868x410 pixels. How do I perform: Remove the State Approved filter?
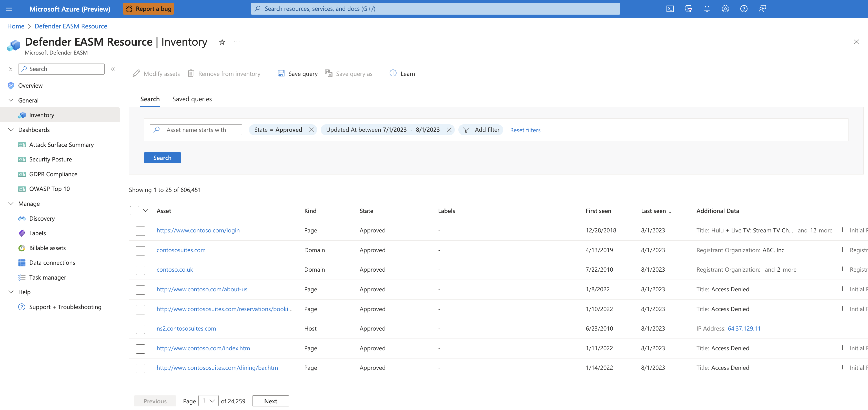pyautogui.click(x=312, y=129)
